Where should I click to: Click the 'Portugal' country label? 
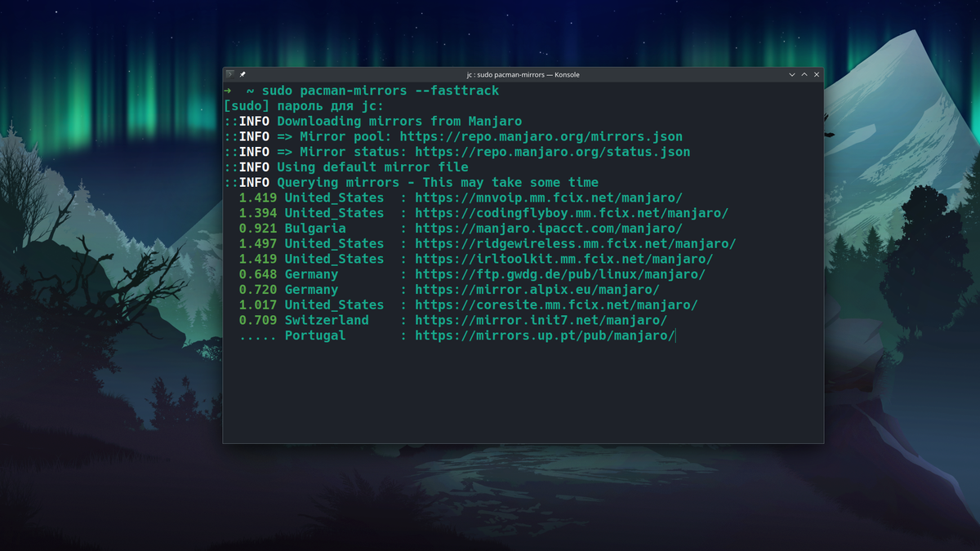pos(315,335)
